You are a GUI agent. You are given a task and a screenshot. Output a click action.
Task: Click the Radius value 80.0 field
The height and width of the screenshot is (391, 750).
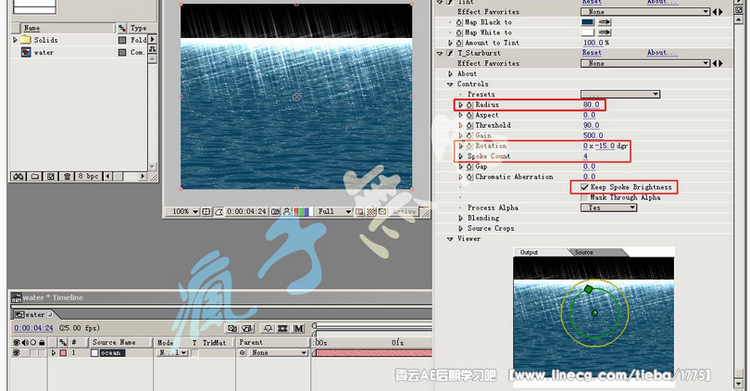pyautogui.click(x=591, y=104)
